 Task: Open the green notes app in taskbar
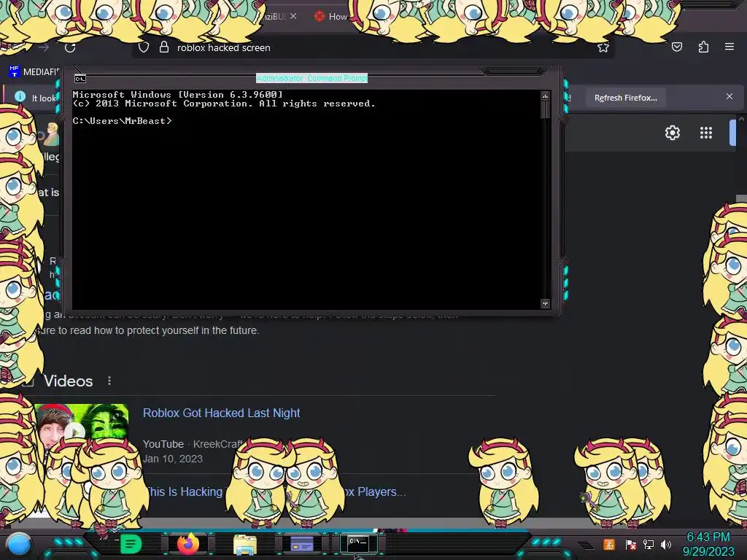tap(131, 544)
